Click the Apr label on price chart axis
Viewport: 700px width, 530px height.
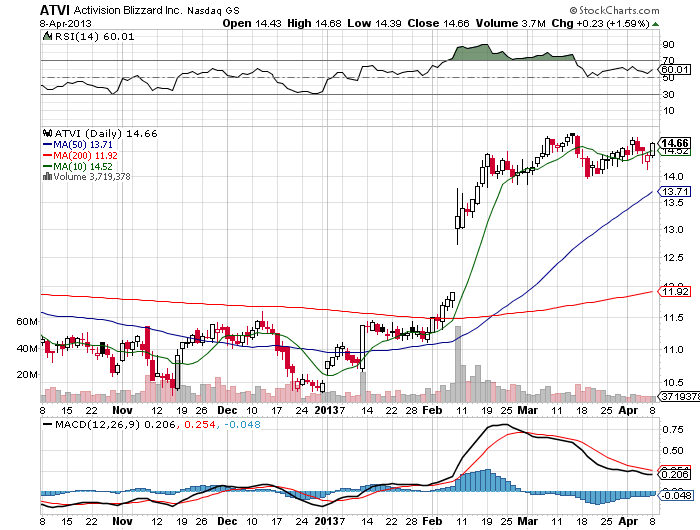tap(629, 410)
